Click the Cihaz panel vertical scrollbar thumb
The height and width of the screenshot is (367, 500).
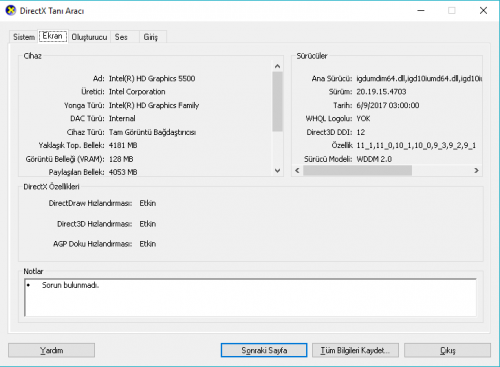pos(277,102)
